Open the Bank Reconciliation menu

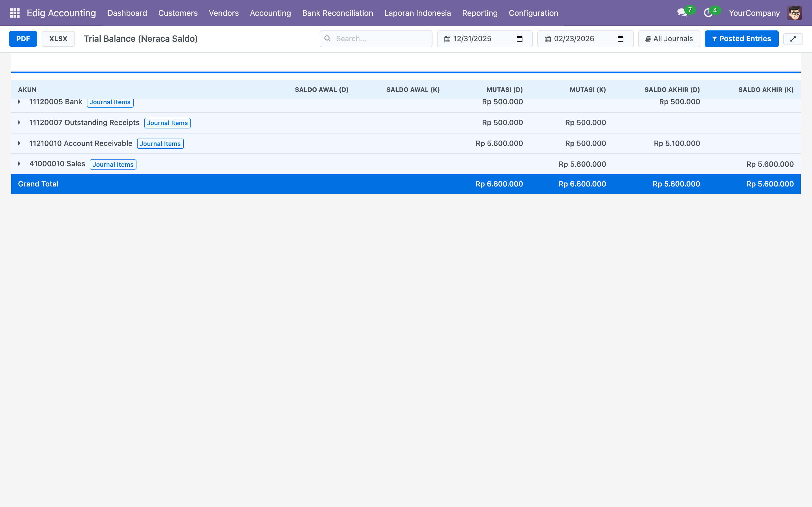click(337, 13)
